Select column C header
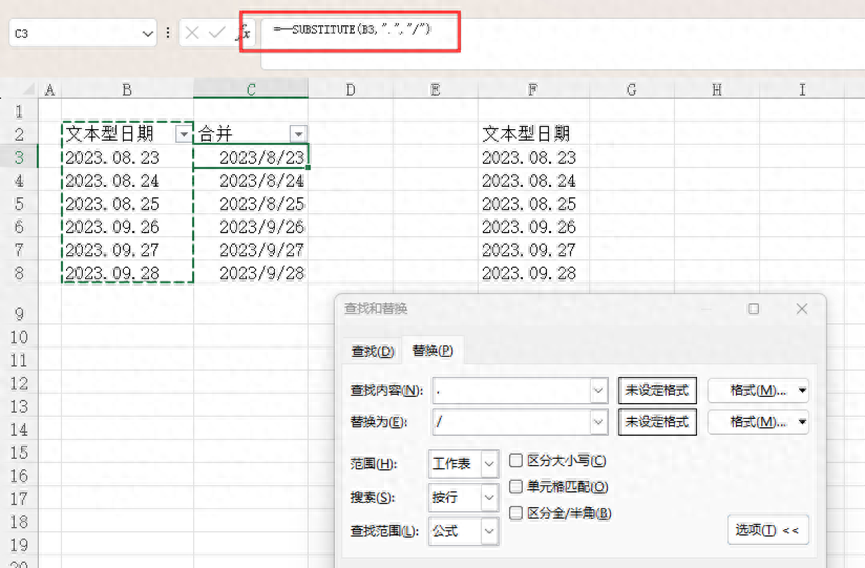Image resolution: width=865 pixels, height=568 pixels. tap(251, 89)
